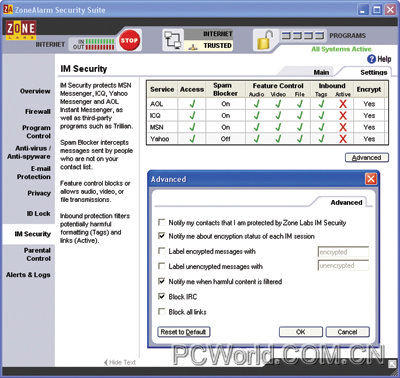Viewport: 400px width, 378px height.
Task: Toggle the Yahoo Access green checkmark
Action: 192,139
